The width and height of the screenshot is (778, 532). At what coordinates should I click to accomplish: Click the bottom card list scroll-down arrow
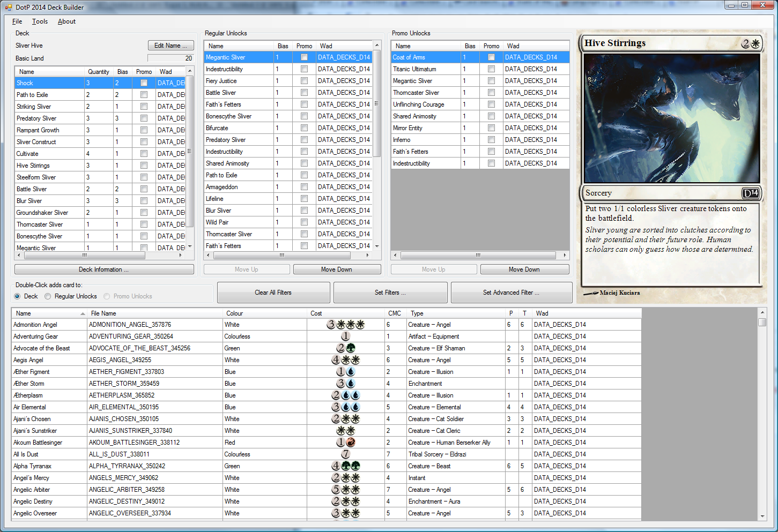point(762,516)
